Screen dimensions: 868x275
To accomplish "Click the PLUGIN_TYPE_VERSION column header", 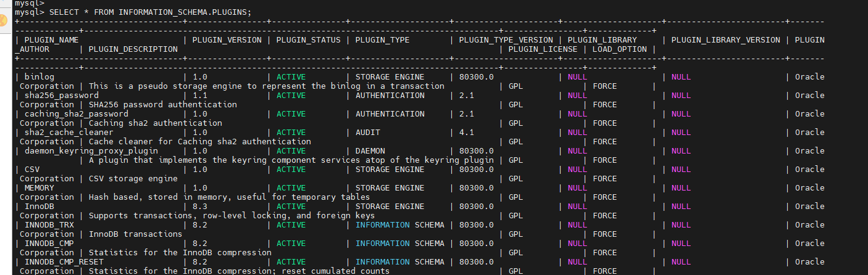I will pyautogui.click(x=506, y=40).
